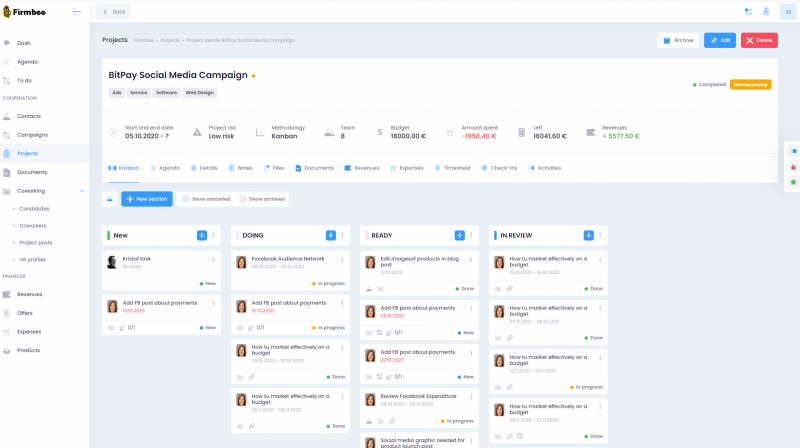Viewport: 800px width, 448px height.
Task: Open the Dash sidebar item
Action: coord(23,43)
